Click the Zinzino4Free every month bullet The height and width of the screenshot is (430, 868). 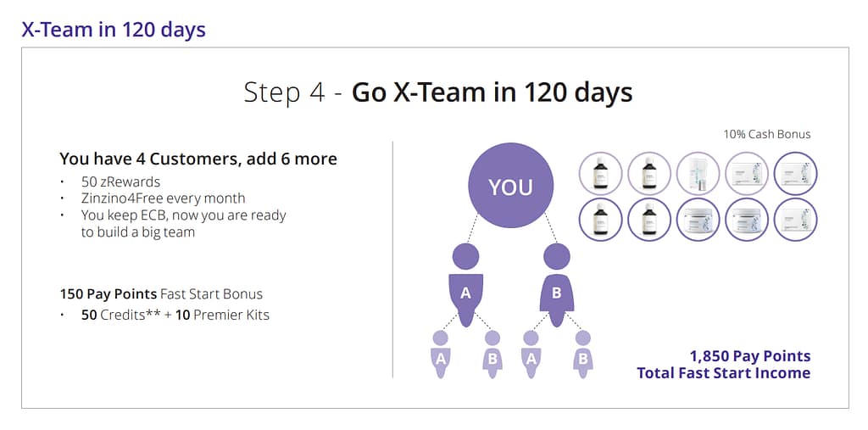pos(164,198)
